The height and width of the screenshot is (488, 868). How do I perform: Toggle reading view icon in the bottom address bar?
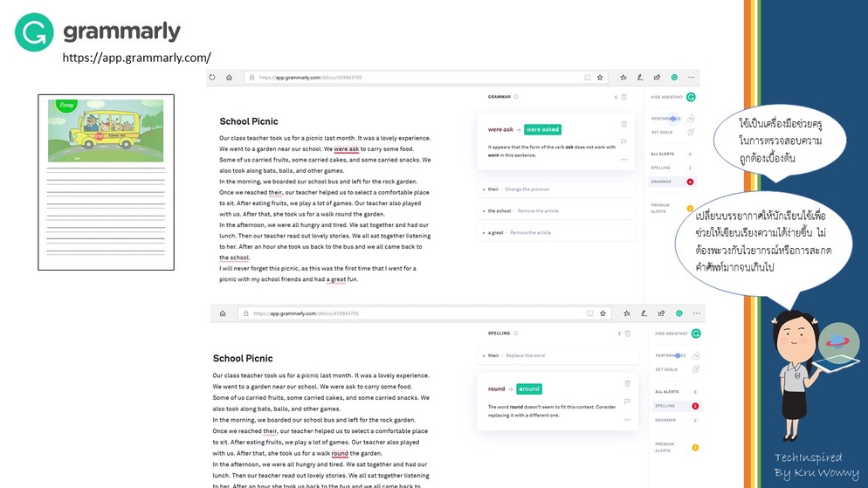tap(590, 313)
